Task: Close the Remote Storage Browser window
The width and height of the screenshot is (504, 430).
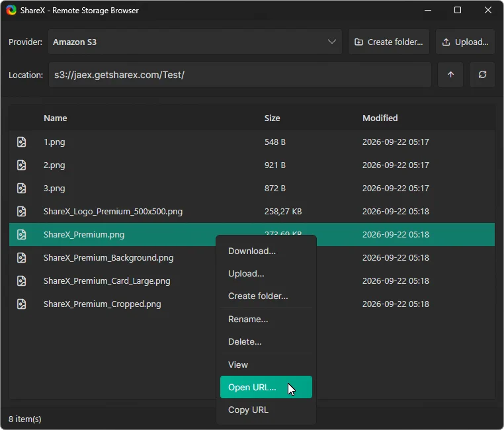Action: (x=487, y=11)
